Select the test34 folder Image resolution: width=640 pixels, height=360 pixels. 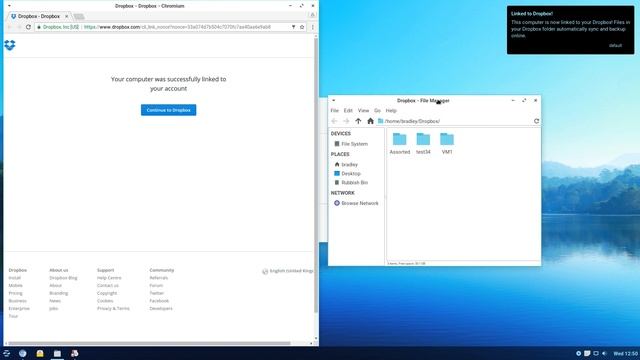click(x=423, y=143)
